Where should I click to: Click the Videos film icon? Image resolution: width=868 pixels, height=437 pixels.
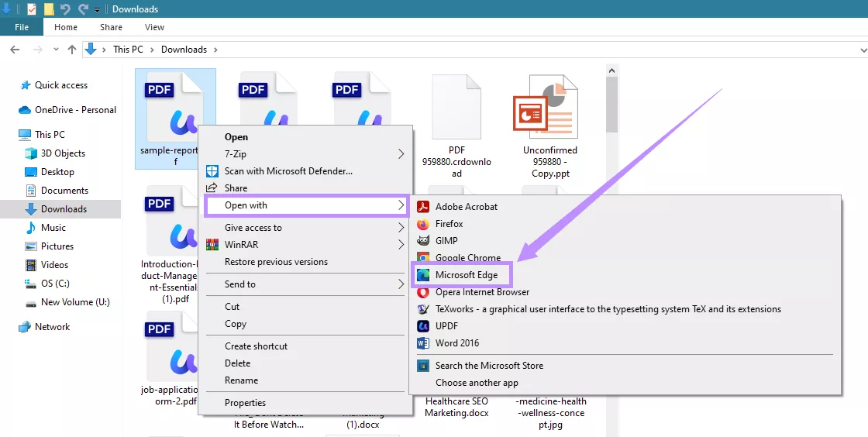pyautogui.click(x=31, y=265)
